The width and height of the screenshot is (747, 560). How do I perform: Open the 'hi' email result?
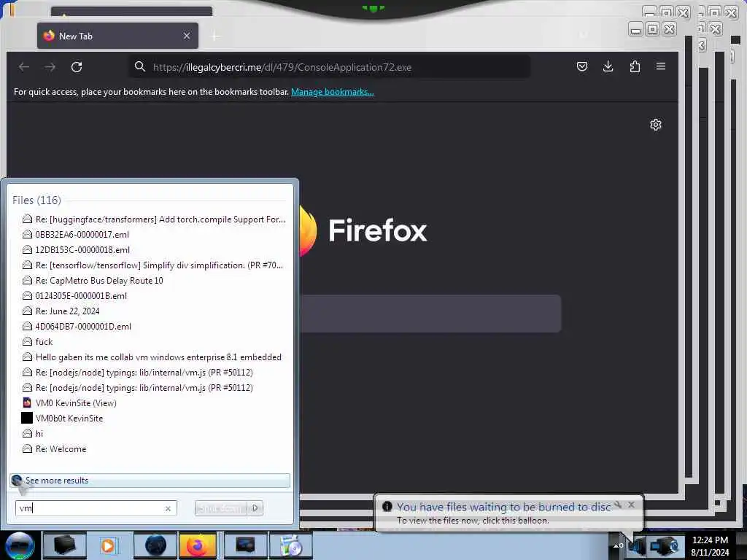33,433
